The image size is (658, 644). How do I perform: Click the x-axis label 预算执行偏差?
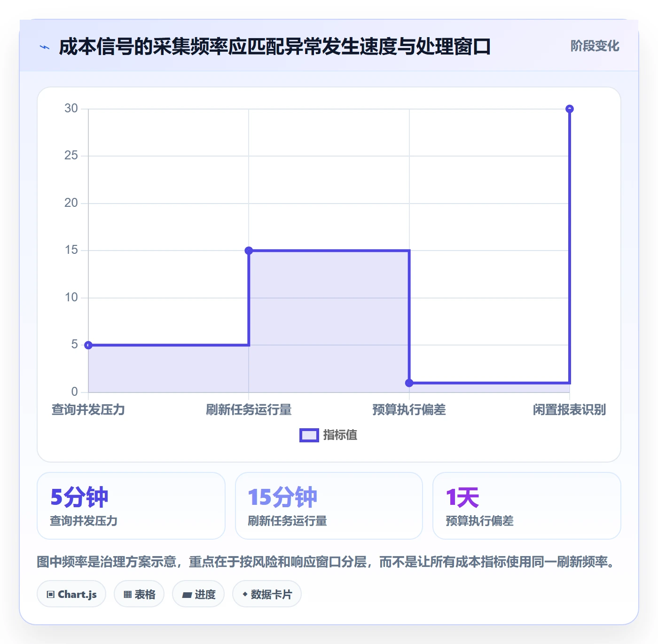pos(409,409)
